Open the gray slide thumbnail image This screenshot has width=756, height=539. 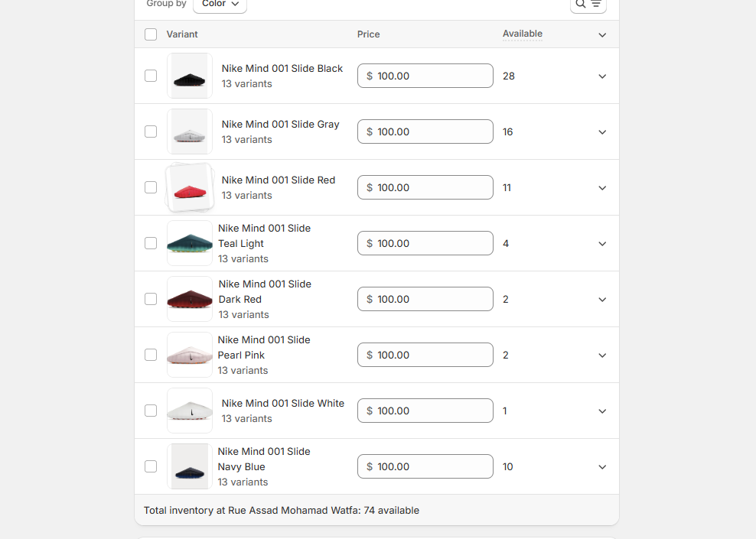pos(190,132)
